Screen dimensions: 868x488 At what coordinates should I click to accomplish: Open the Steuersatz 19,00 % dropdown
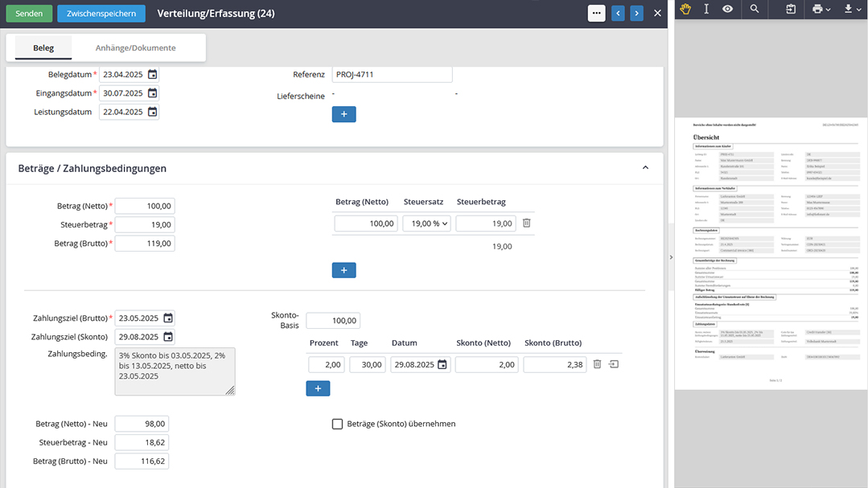click(426, 223)
